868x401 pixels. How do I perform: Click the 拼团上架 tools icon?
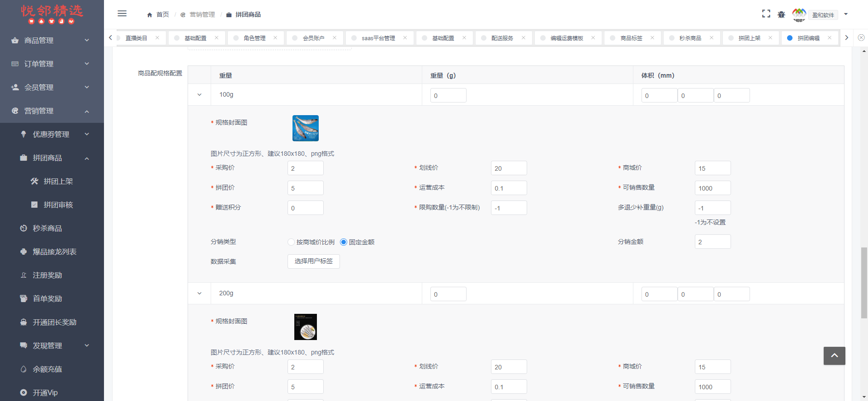[34, 181]
